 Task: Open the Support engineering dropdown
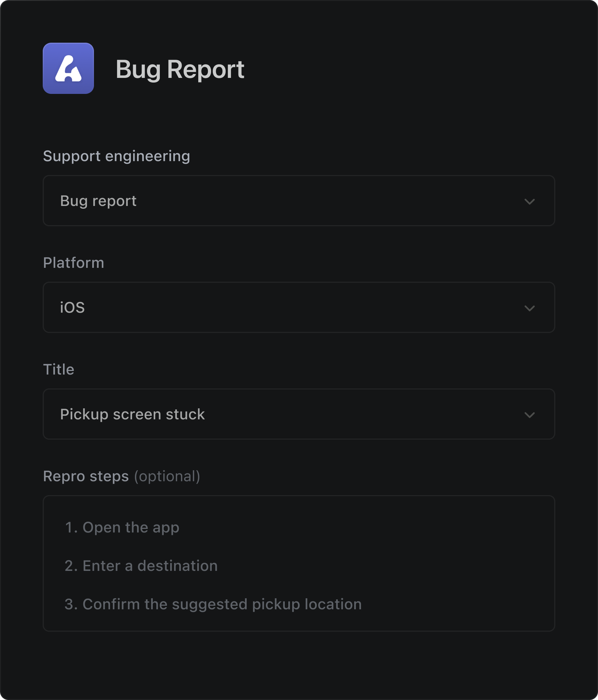point(298,201)
